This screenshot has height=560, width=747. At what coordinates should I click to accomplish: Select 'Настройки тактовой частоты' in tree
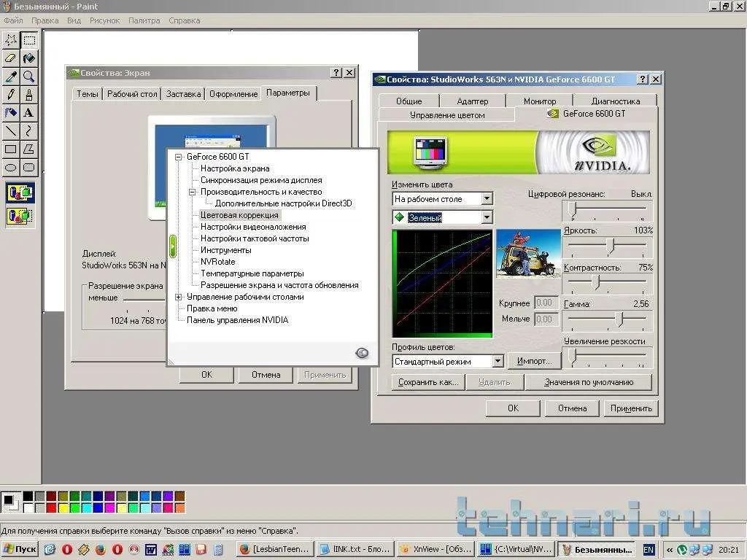(x=255, y=238)
